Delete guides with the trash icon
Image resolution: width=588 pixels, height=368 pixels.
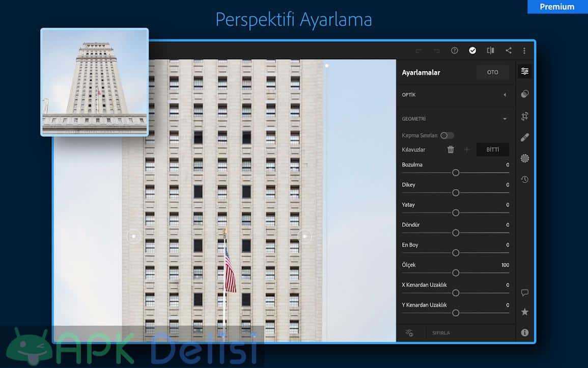[x=451, y=150]
